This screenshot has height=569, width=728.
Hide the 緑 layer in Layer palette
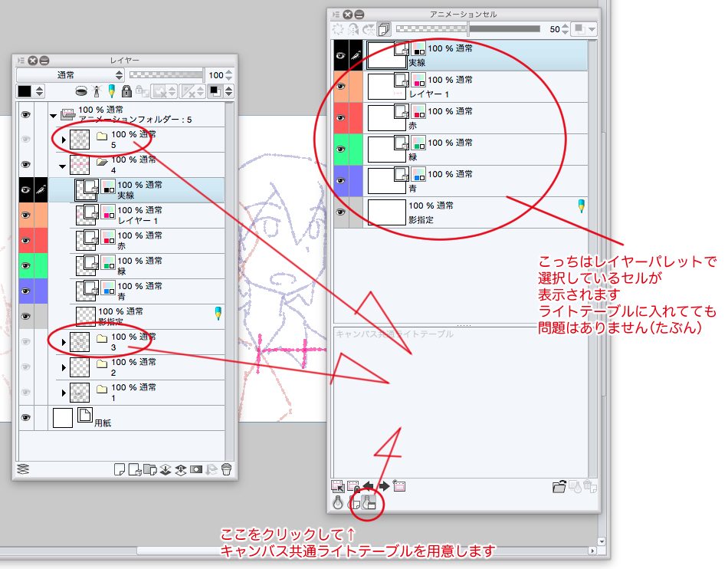coord(26,265)
